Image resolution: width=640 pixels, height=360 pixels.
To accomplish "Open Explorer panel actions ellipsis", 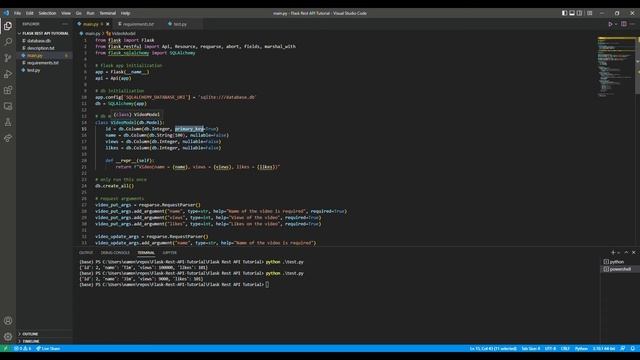I will (x=64, y=24).
